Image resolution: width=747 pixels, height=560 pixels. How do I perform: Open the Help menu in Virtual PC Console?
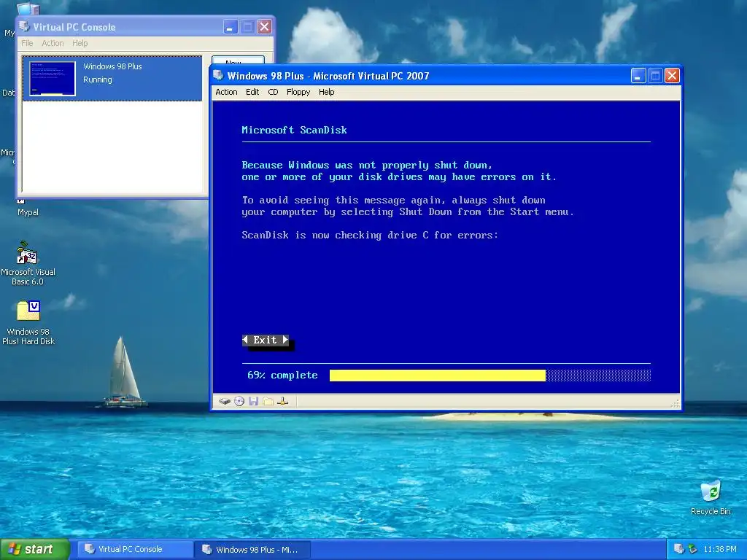(x=80, y=43)
